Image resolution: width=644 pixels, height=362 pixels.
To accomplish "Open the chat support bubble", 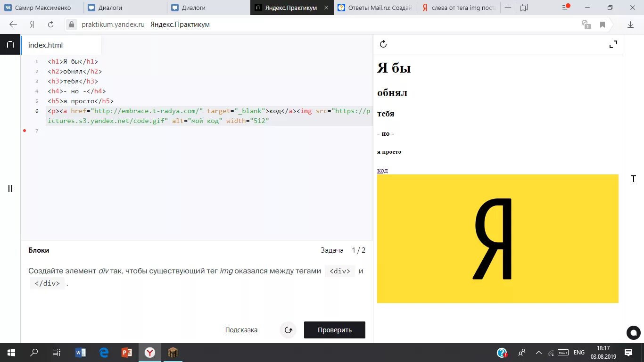I will click(634, 333).
